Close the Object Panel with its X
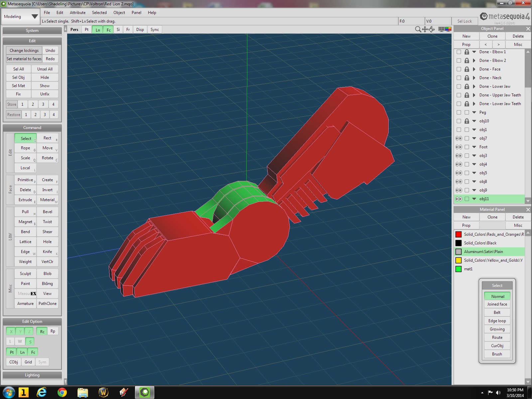This screenshot has width=532, height=399. coord(528,29)
